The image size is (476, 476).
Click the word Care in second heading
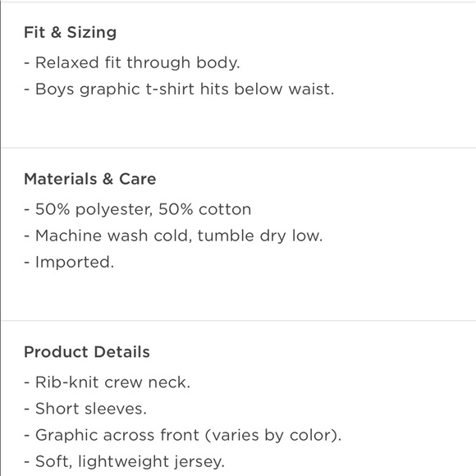(x=138, y=179)
